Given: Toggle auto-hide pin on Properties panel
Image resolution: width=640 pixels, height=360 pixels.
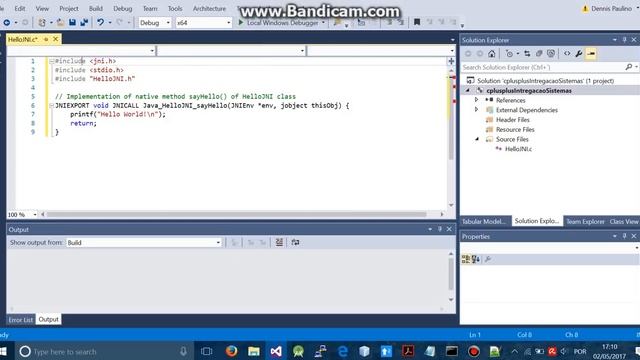Looking at the screenshot, I should (x=624, y=236).
